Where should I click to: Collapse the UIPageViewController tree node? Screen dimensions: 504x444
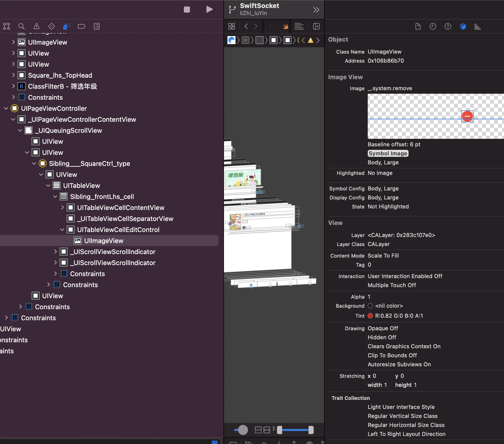pyautogui.click(x=6, y=108)
